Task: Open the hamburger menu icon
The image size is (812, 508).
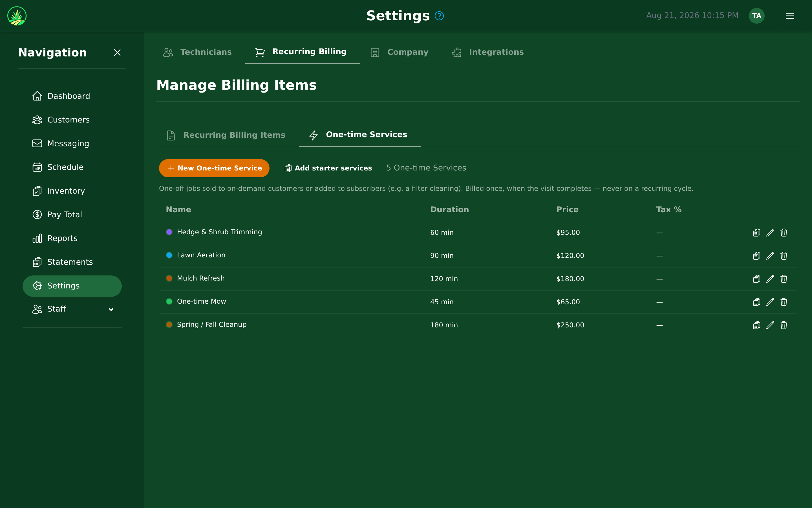Action: 790,16
